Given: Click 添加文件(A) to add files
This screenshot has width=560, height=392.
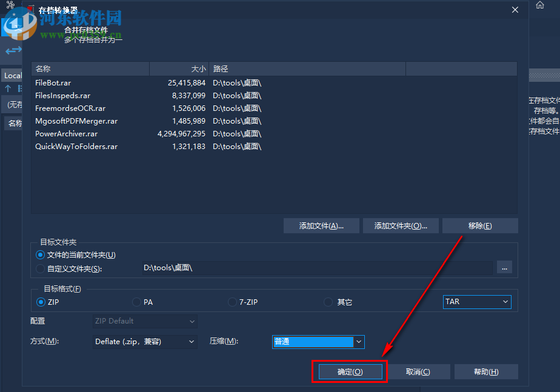Looking at the screenshot, I should click(x=321, y=225).
